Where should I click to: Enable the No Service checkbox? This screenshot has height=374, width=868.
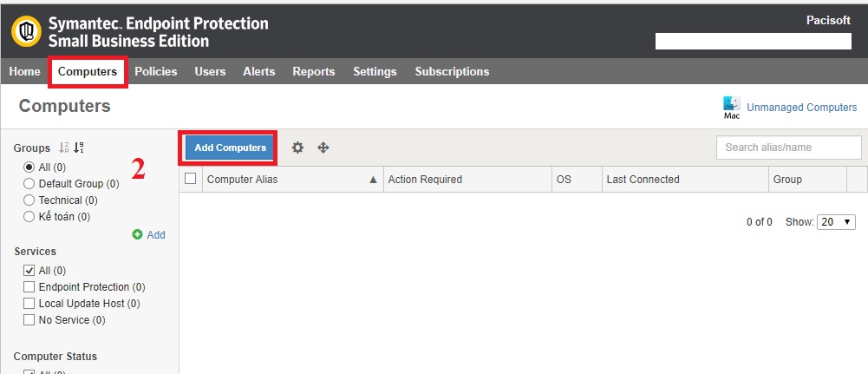[29, 319]
